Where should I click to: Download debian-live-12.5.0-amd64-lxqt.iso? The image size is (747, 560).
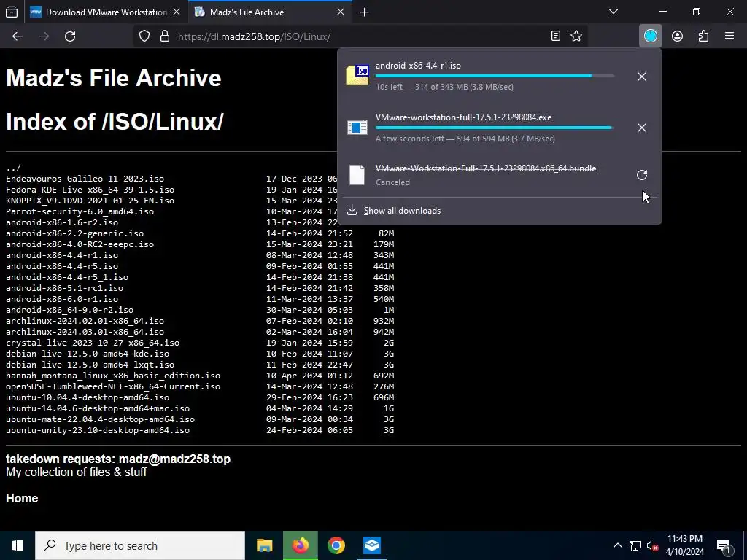pyautogui.click(x=90, y=365)
